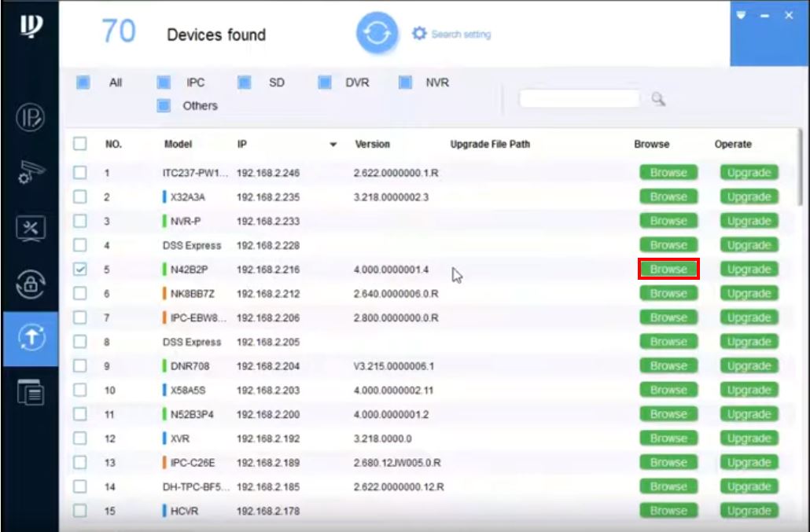Check the NVR-P row checkbox

tap(80, 221)
